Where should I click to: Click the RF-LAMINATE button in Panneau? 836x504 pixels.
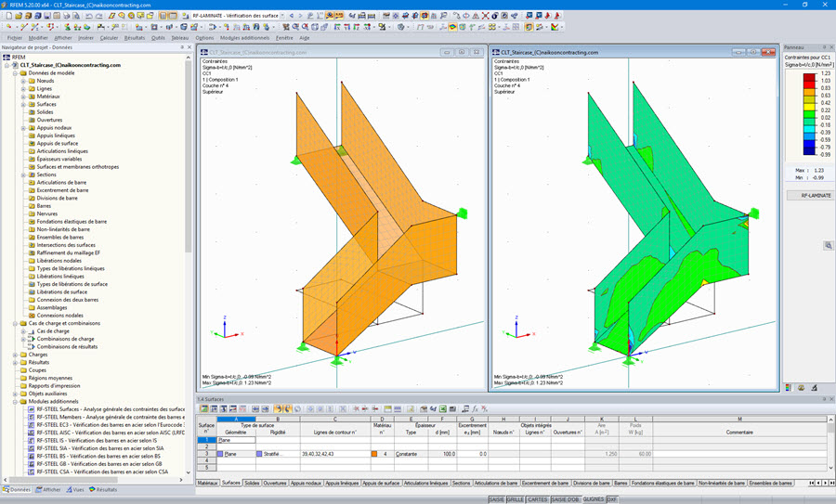[810, 196]
